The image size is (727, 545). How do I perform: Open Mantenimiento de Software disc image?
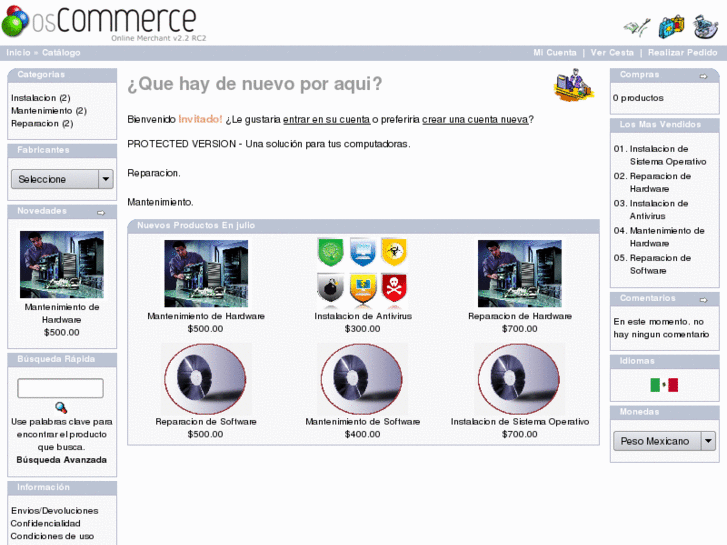click(x=363, y=379)
